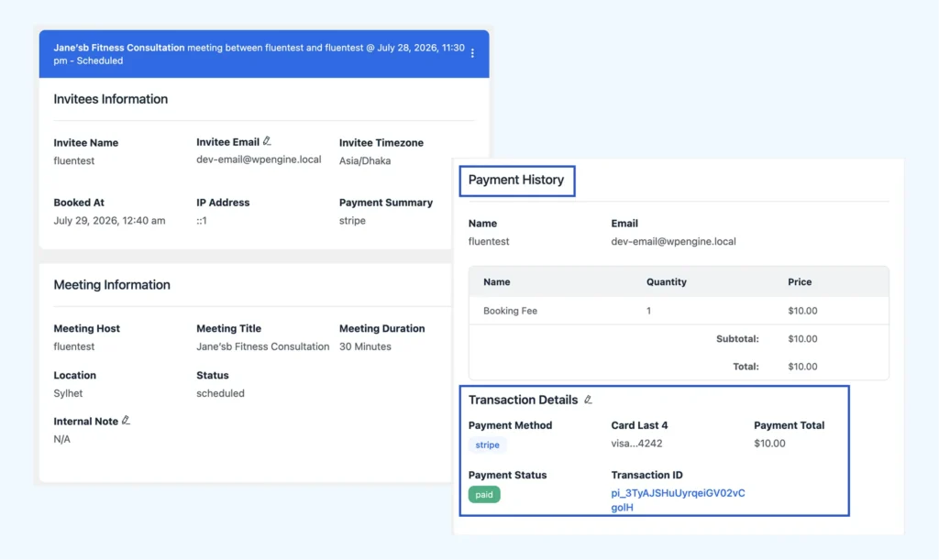Select the Asia/Dhaka timezone value
Viewport: 939px width, 560px height.
pos(365,160)
